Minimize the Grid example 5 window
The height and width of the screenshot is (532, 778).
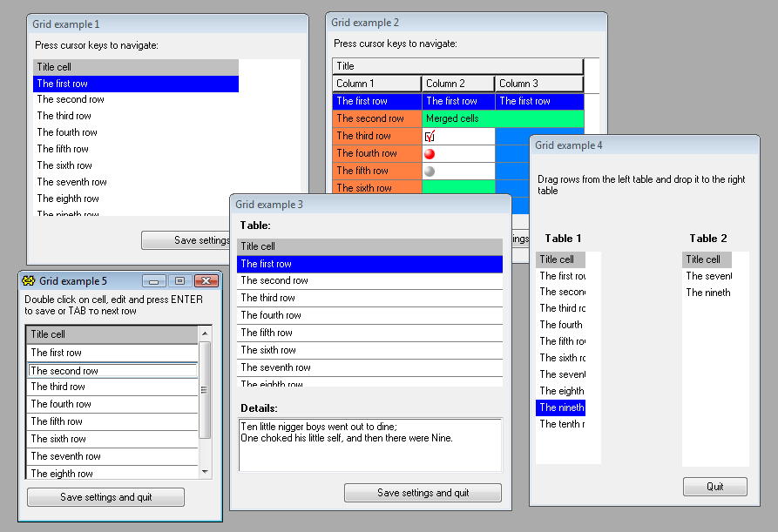coord(155,281)
